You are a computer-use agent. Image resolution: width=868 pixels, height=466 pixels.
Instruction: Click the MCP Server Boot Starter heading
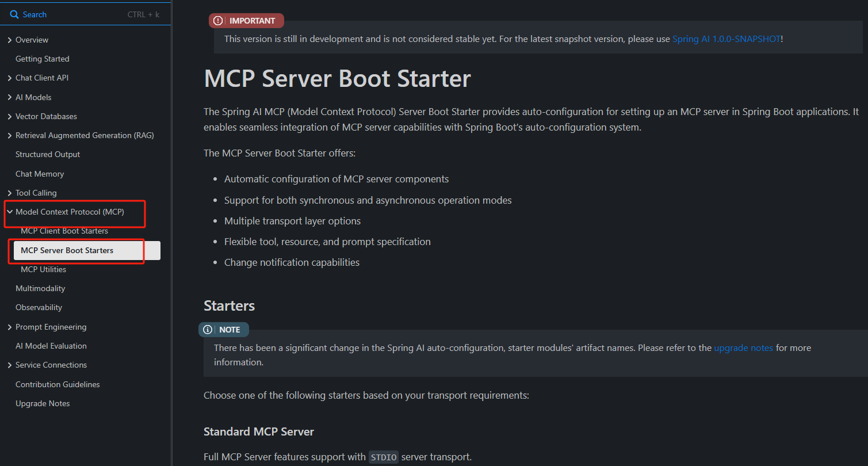point(337,79)
